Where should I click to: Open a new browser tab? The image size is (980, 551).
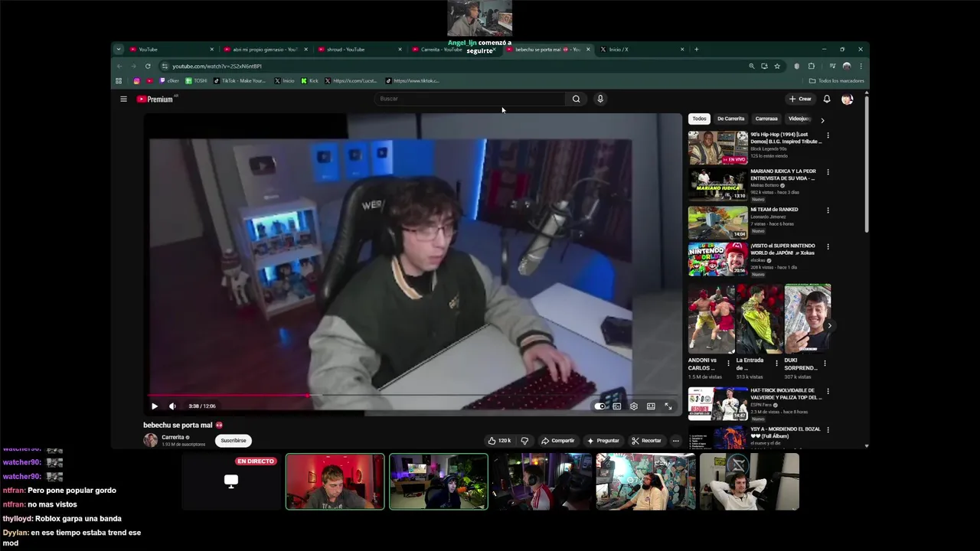pyautogui.click(x=696, y=49)
